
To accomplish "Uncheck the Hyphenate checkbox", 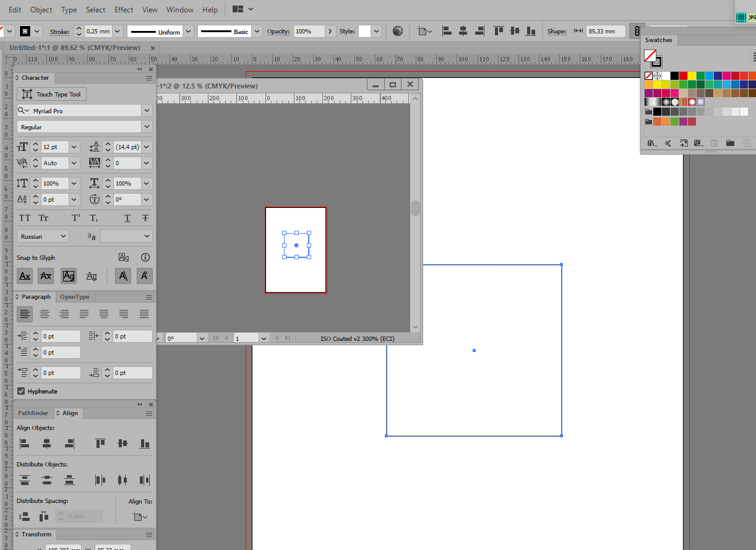I will [21, 391].
